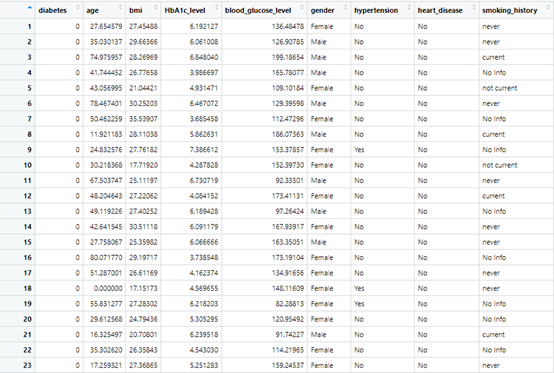Click sort arrows on blood_glucose_level column
The image size is (554, 373).
[302, 8]
